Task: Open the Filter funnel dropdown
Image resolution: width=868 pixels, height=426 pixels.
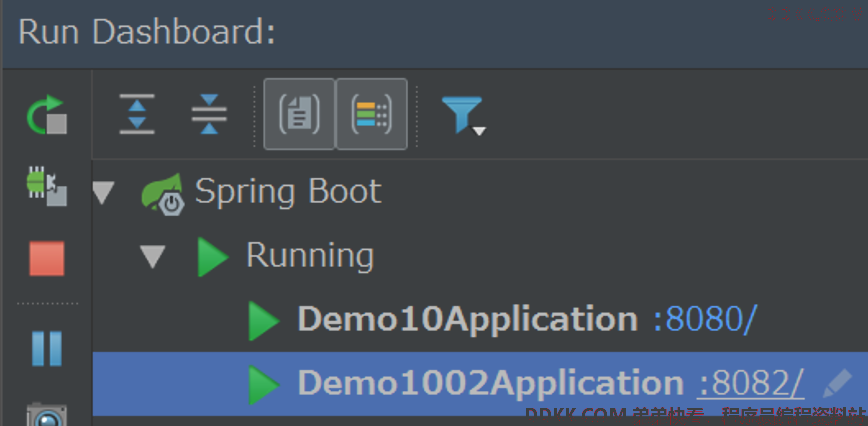Action: [x=463, y=115]
